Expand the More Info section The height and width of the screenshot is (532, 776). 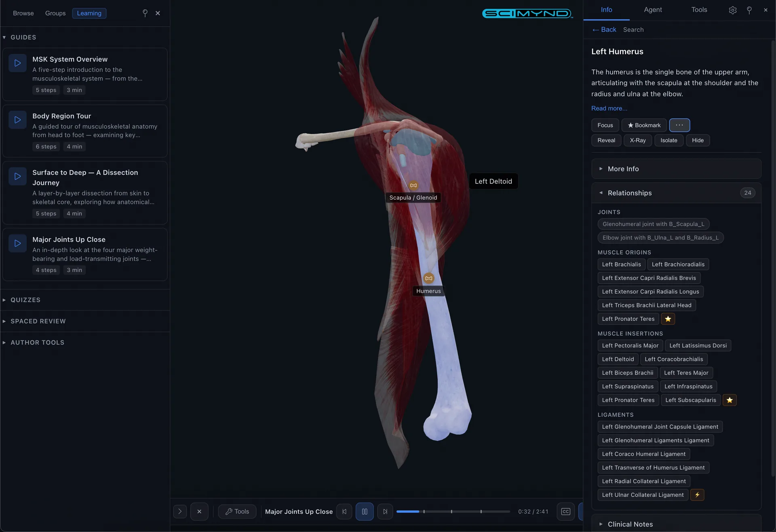tap(623, 169)
